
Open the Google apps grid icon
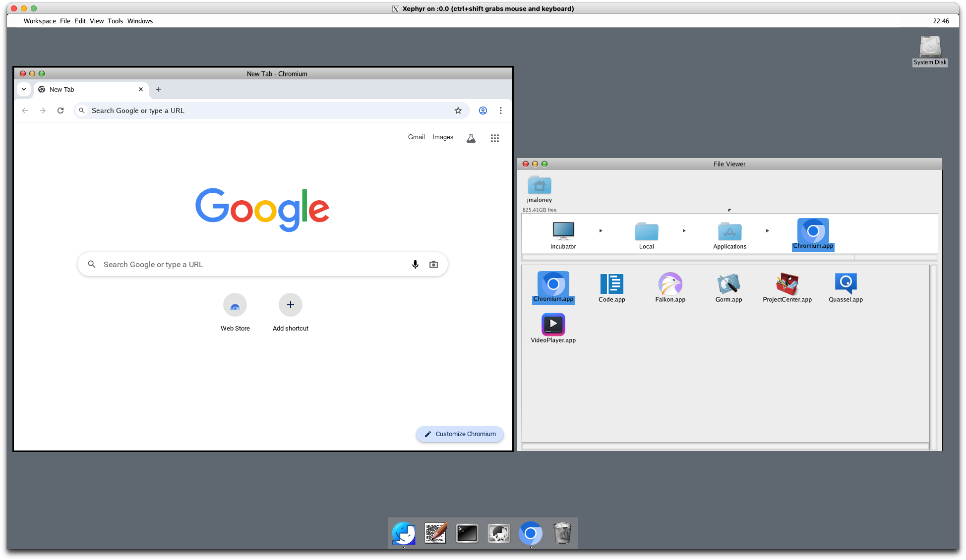494,138
